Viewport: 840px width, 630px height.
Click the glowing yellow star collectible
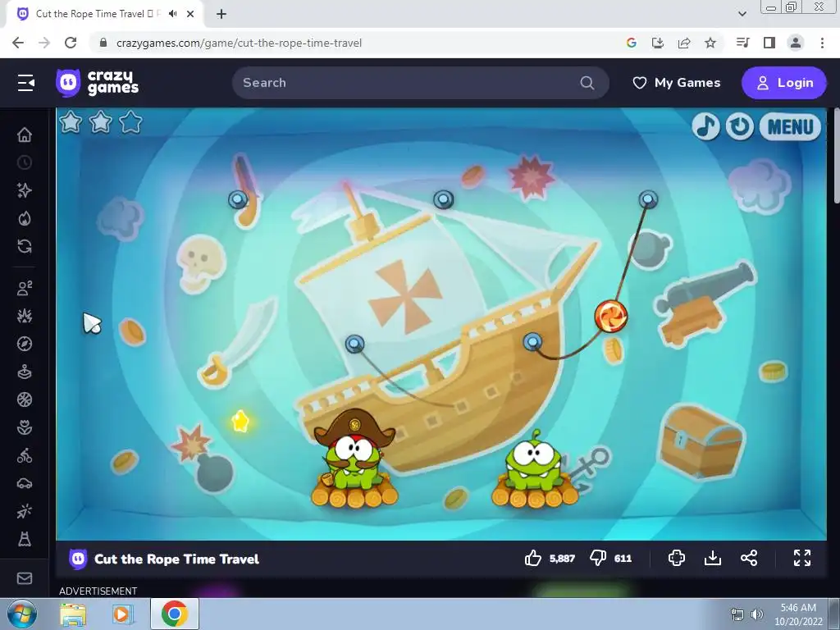point(240,421)
